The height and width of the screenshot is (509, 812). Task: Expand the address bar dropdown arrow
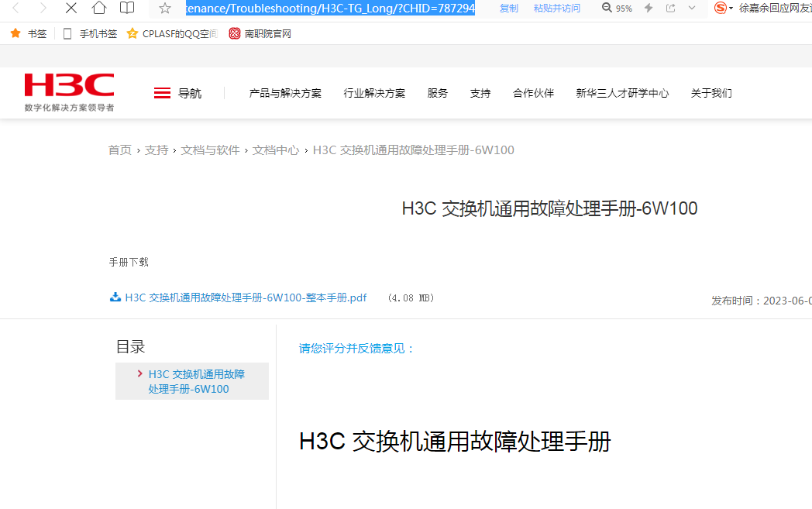coord(692,8)
